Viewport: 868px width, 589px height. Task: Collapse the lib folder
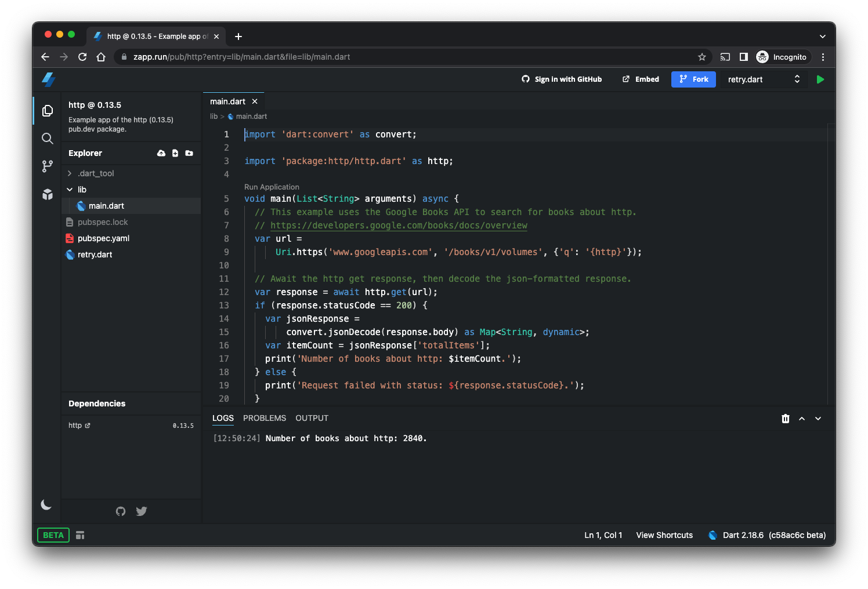tap(131, 190)
